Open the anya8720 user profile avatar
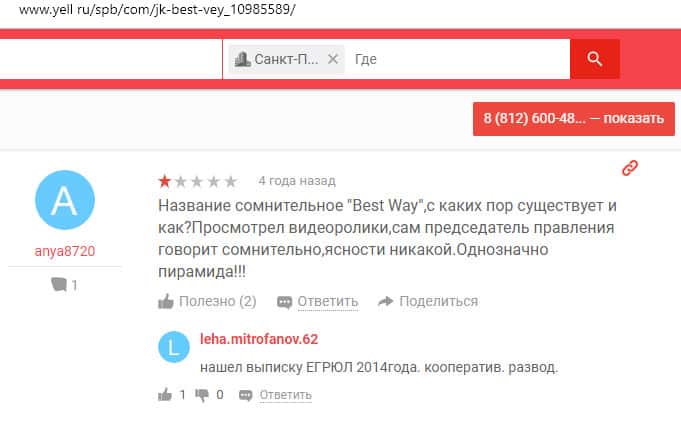Screen dimensions: 681x432 pyautogui.click(x=65, y=200)
